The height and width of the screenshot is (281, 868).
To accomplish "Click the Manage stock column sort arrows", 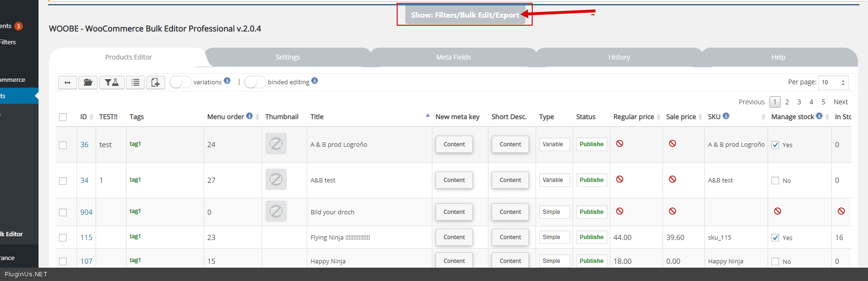I will click(828, 117).
